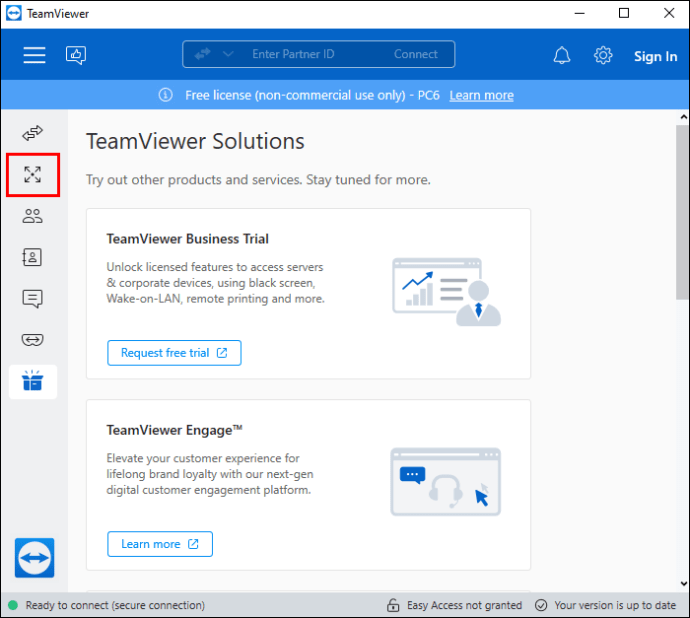Click Learn more under TeamViewer Engage
Screen dimensions: 690x618
tap(160, 544)
